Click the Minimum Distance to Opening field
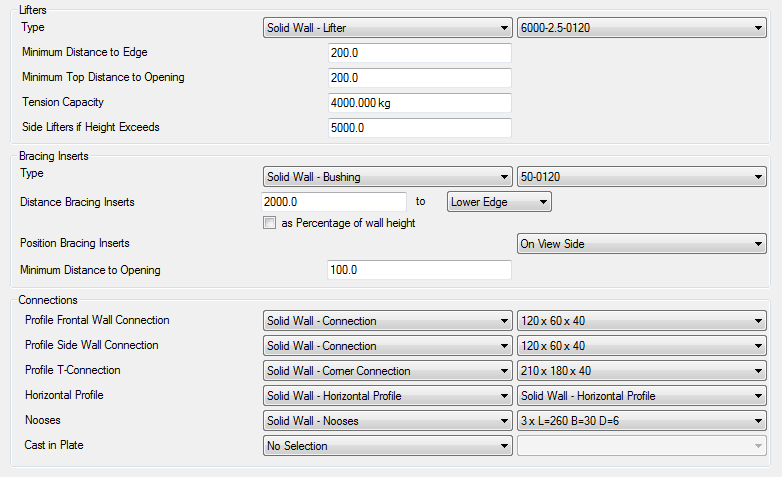The image size is (782, 477). tap(419, 270)
